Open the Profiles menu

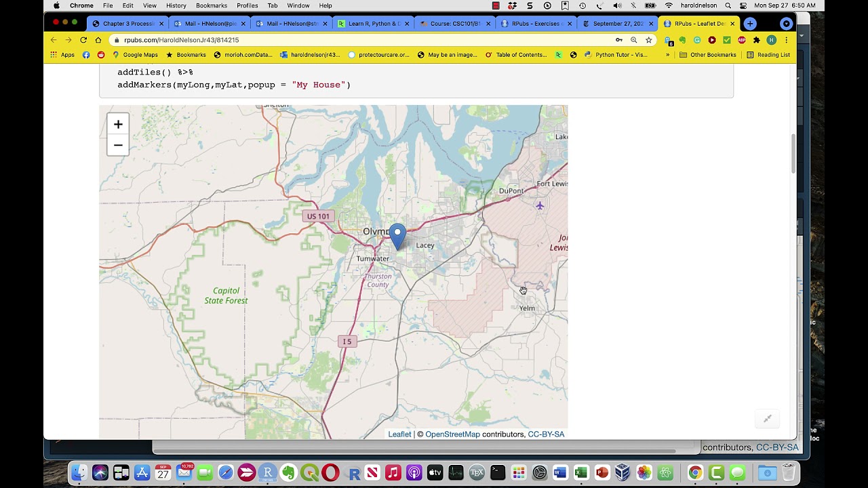[x=247, y=5]
